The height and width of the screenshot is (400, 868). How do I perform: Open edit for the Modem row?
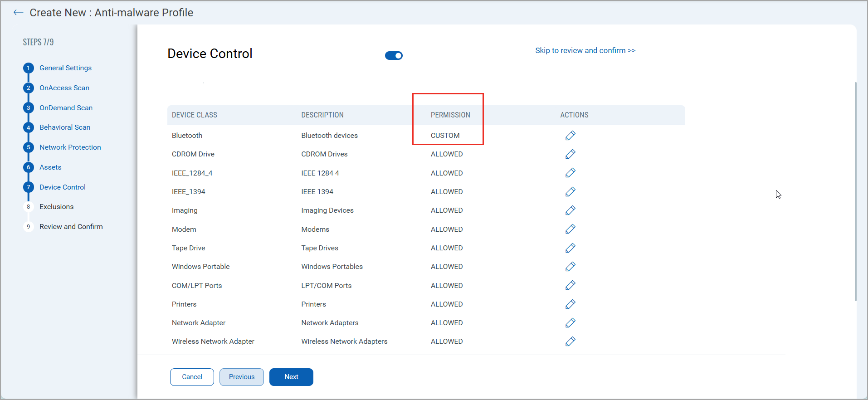pos(570,229)
